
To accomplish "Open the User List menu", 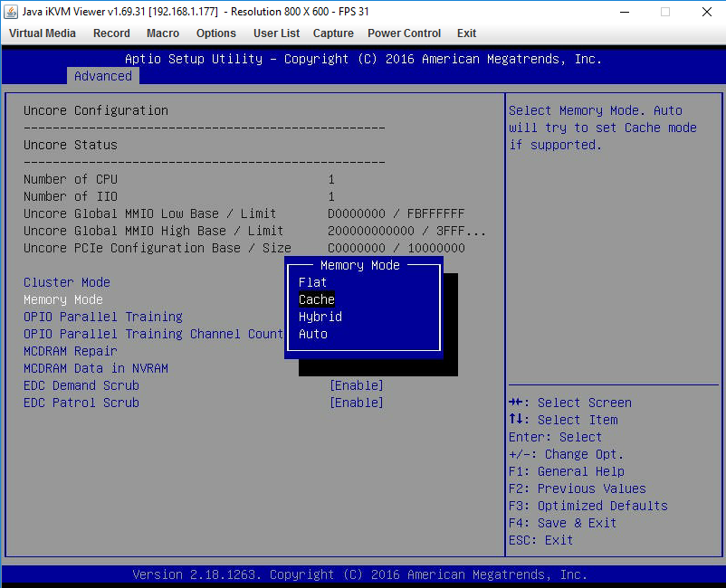I will 276,33.
